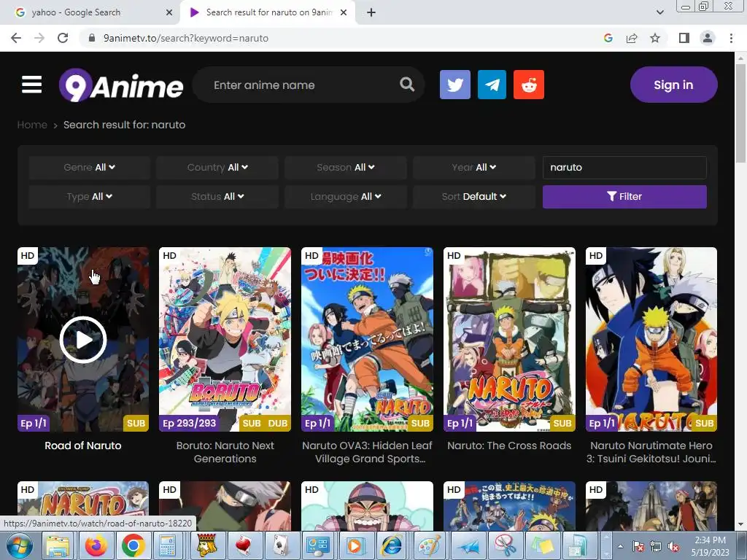The image size is (747, 560).
Task: Open Naruto: The Cross Roads poster
Action: [x=509, y=339]
